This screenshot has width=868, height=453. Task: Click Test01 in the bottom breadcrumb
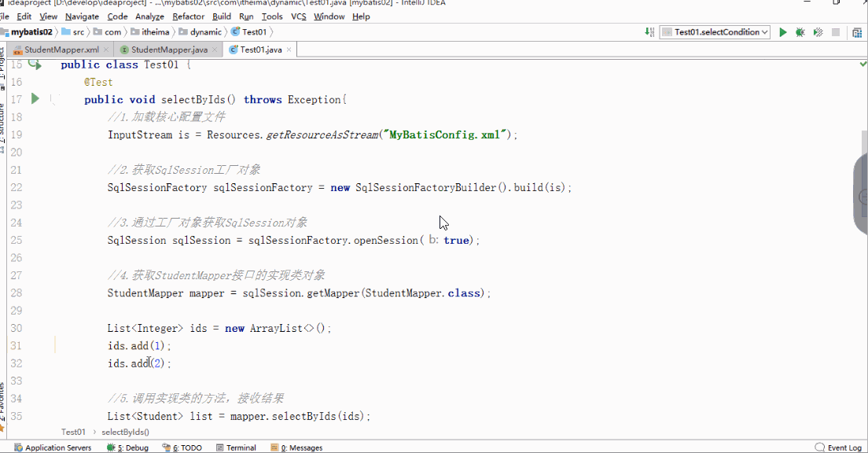pos(72,432)
